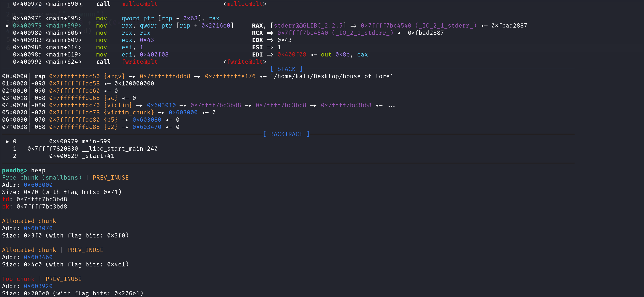Select allocated chunk address 0x603070
The image size is (644, 297).
[x=38, y=228]
